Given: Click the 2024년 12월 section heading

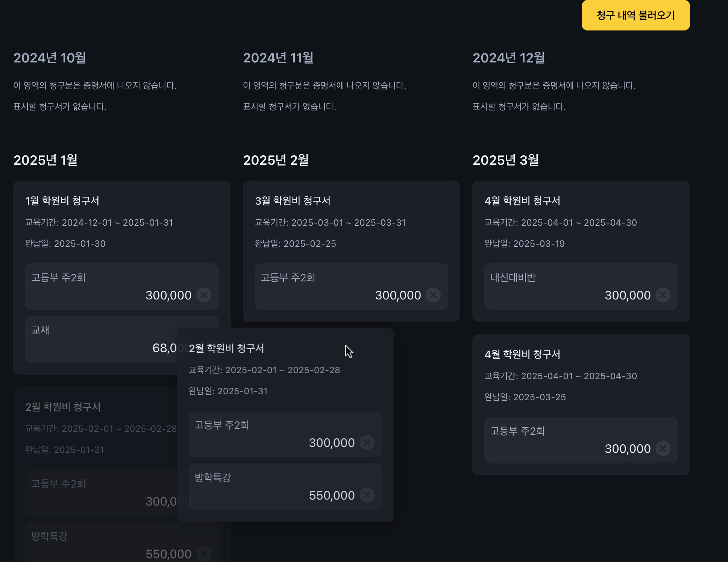Looking at the screenshot, I should pos(508,58).
